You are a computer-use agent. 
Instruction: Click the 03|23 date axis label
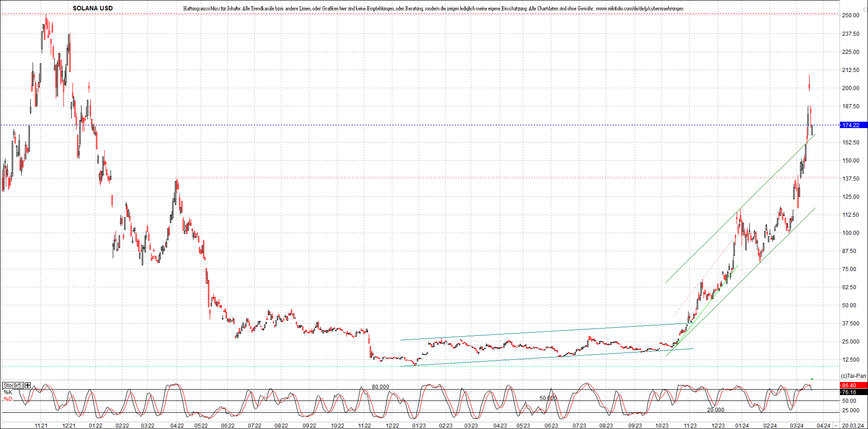[x=471, y=426]
